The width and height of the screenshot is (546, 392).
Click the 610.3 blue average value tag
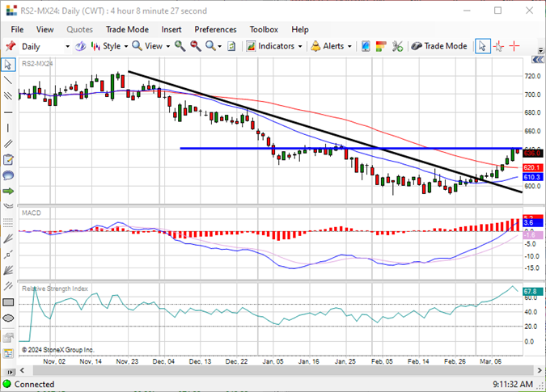[532, 177]
